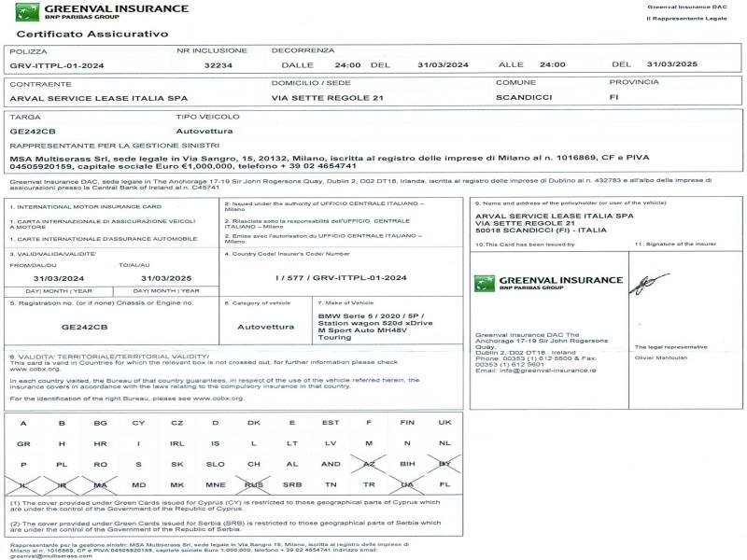The width and height of the screenshot is (747, 560).
Task: Click the HR country code
Action: click(100, 444)
